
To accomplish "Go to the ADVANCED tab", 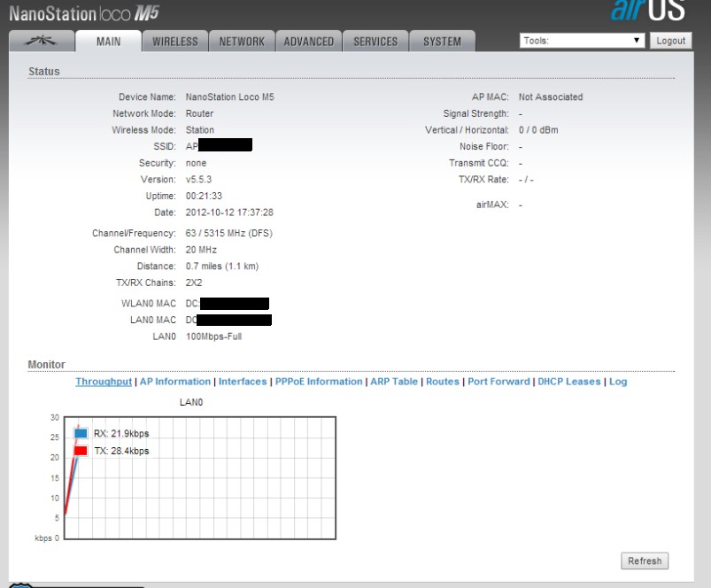I will coord(309,42).
